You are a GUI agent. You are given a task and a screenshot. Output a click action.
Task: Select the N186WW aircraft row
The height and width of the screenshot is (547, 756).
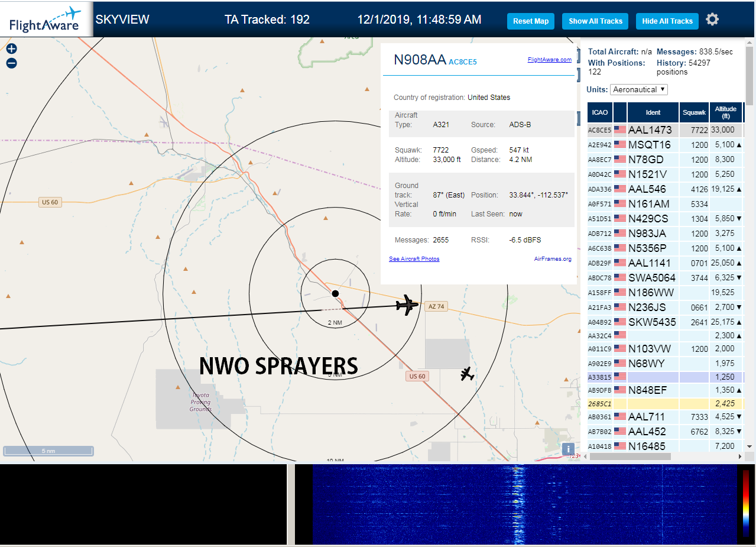(x=665, y=293)
